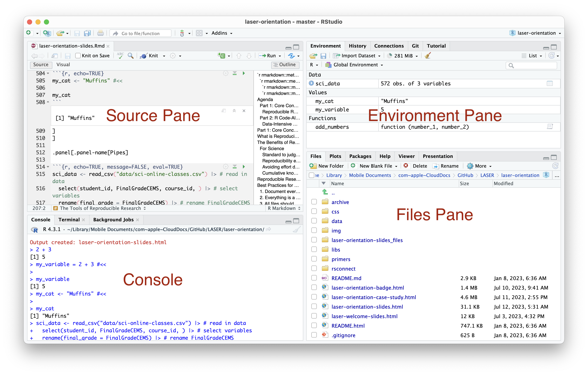Viewport: 588px width, 375px height.
Task: Open laser-orientation-case-study.html file link
Action: (x=374, y=297)
